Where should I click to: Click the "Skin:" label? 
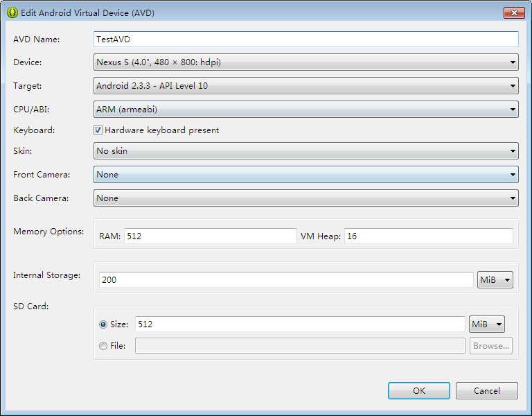pos(23,150)
